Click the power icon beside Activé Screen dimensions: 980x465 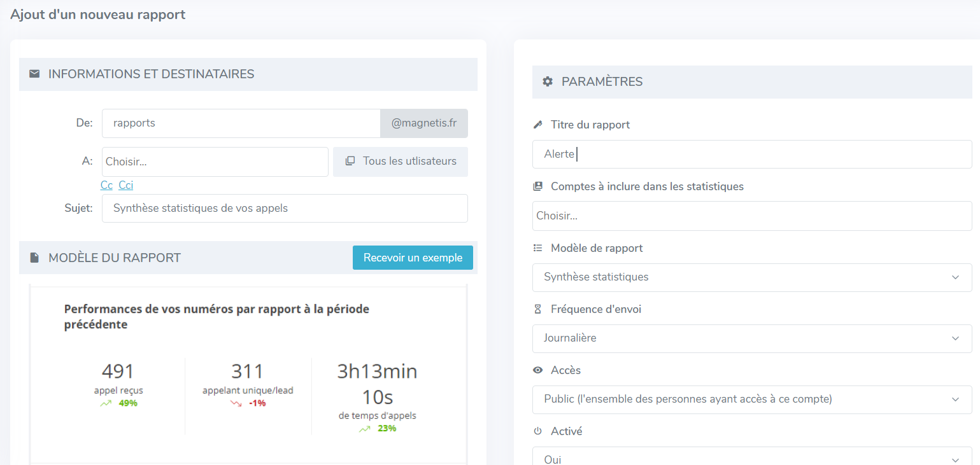(537, 431)
